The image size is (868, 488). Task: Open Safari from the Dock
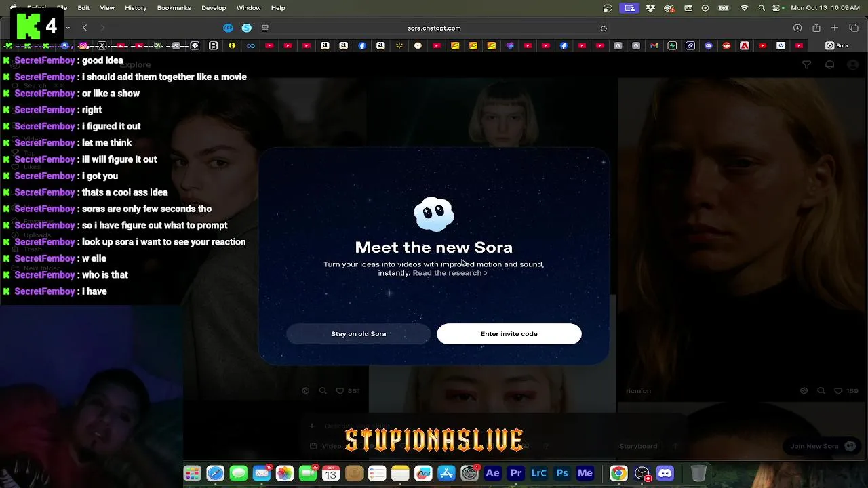(216, 473)
